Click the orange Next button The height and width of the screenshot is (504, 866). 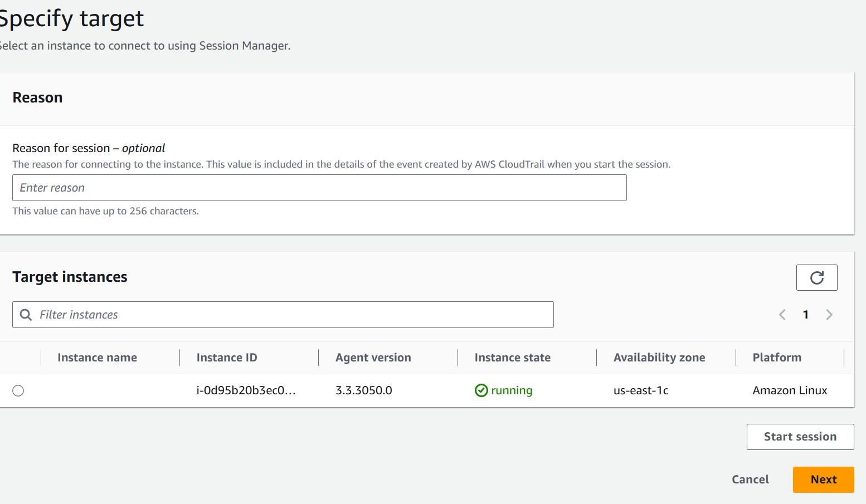[823, 479]
